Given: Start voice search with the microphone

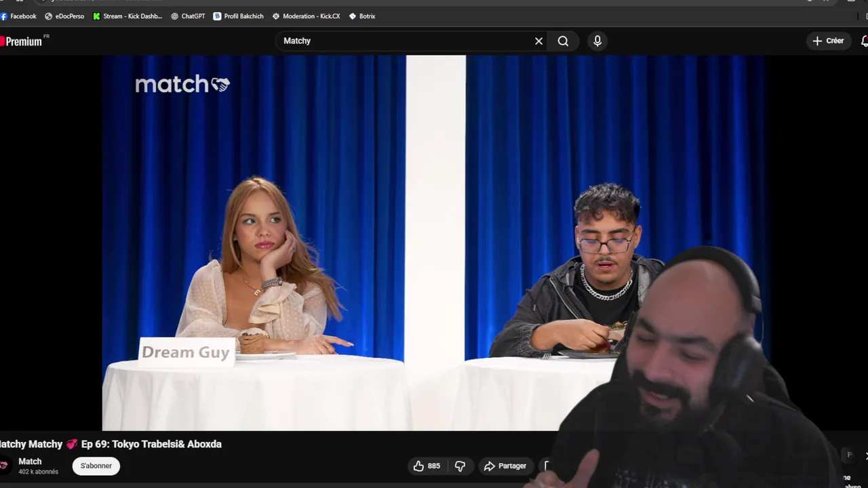Looking at the screenshot, I should click(x=597, y=41).
